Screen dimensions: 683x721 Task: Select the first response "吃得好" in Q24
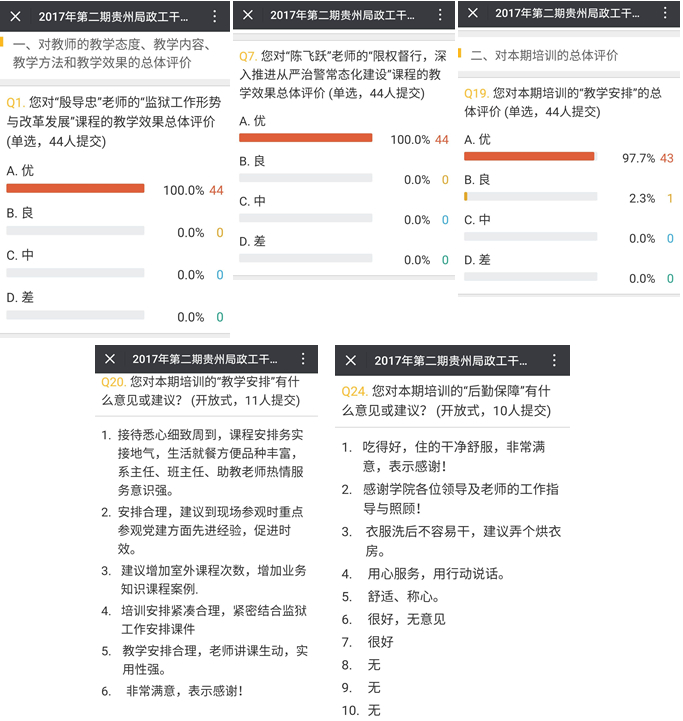[453, 456]
